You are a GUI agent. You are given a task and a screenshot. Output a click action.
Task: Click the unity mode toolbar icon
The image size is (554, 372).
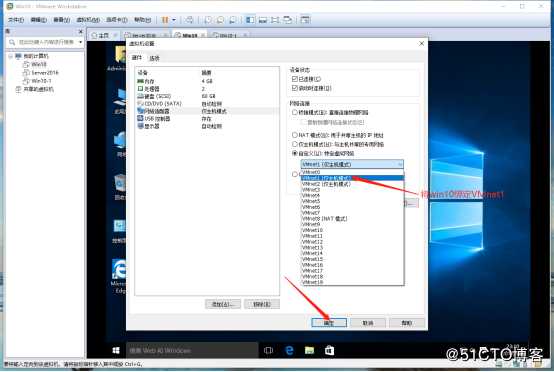click(x=288, y=20)
